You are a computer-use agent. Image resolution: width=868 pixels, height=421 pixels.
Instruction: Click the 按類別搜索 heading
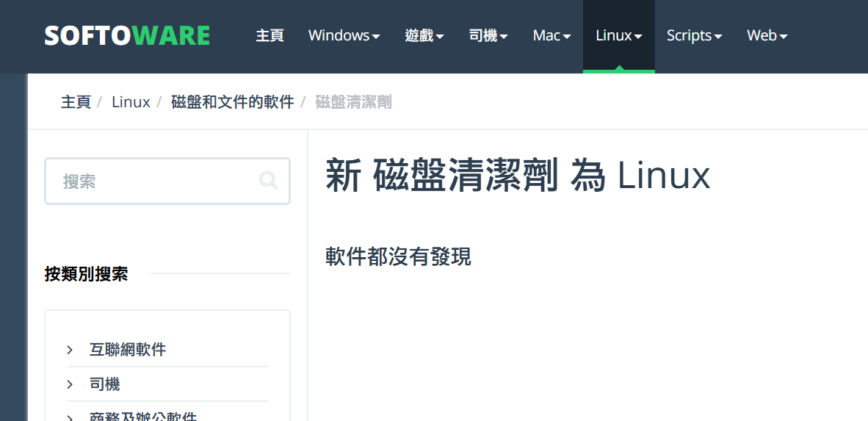pyautogui.click(x=87, y=274)
